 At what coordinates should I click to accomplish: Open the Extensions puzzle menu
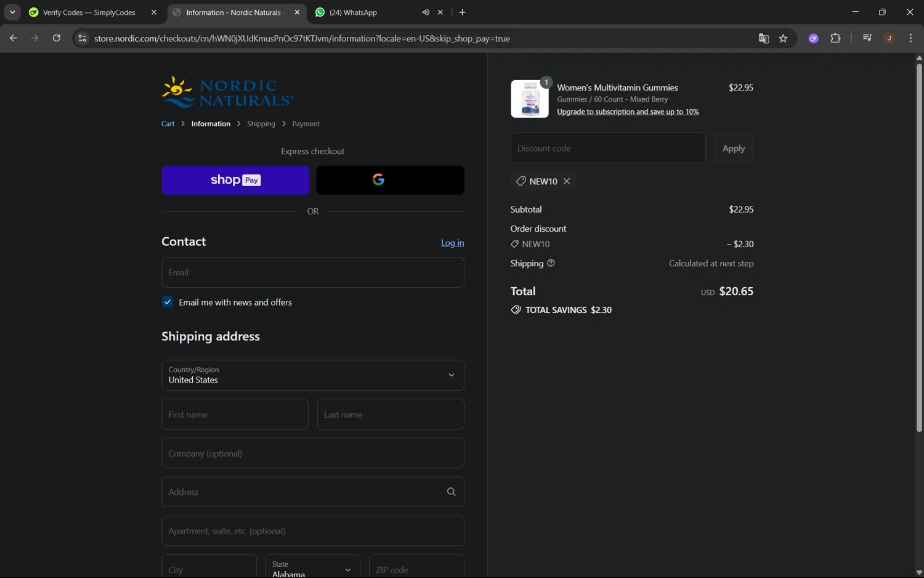point(835,38)
